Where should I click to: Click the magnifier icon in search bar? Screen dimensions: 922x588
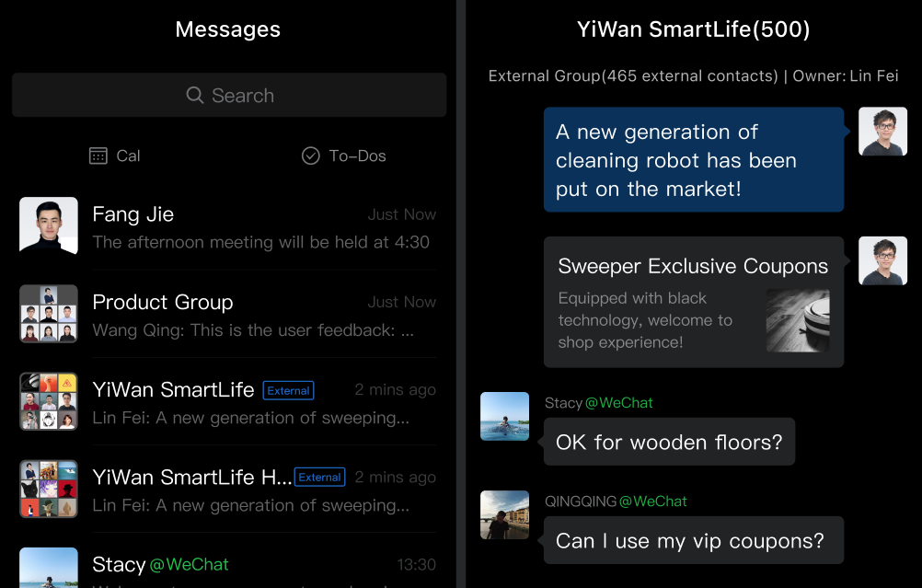(x=195, y=95)
